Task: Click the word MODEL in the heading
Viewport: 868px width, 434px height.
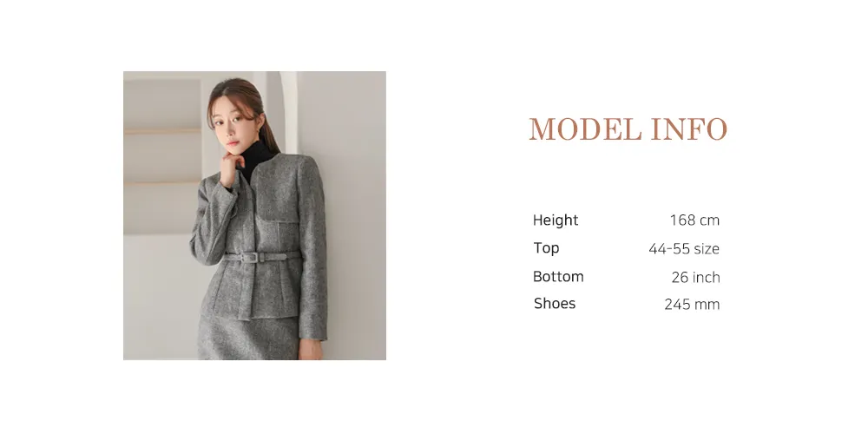Action: pos(585,129)
